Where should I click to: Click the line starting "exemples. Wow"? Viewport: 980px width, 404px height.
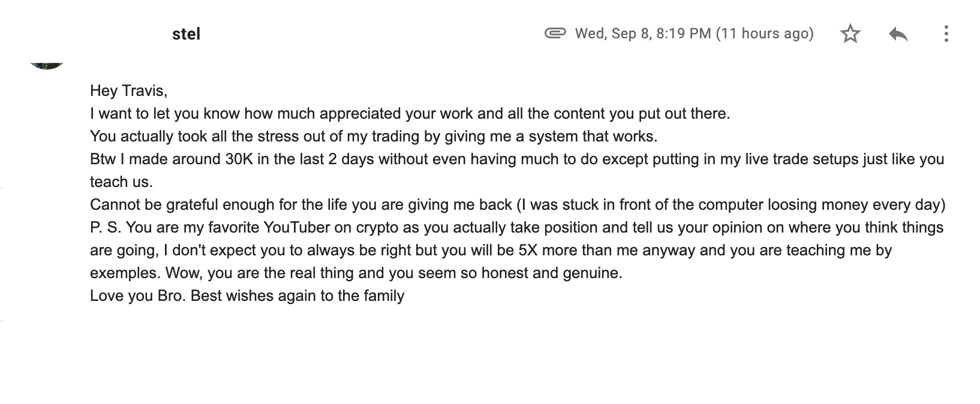pos(356,273)
